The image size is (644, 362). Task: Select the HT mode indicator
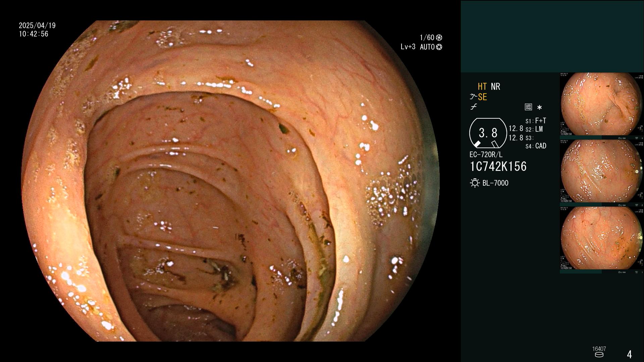pyautogui.click(x=482, y=87)
